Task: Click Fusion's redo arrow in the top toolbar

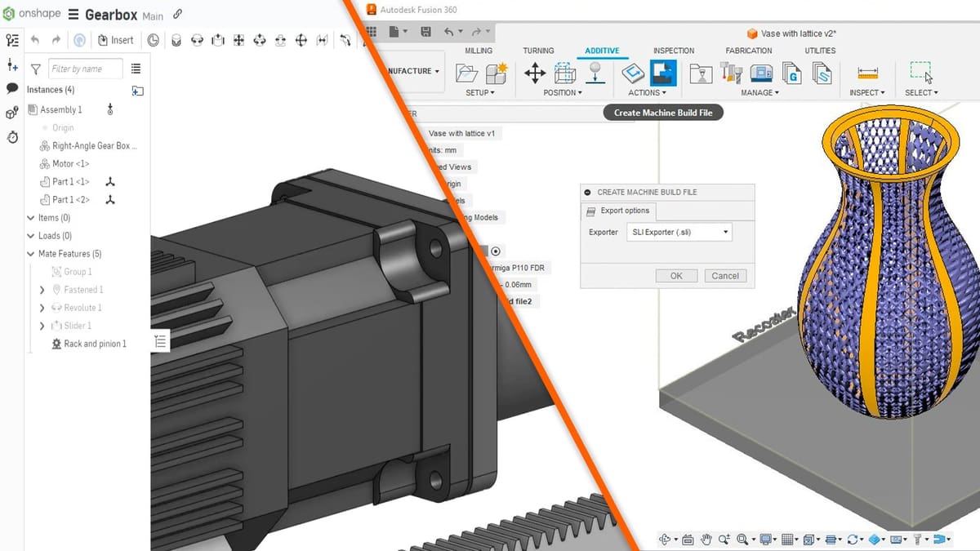Action: tap(478, 30)
